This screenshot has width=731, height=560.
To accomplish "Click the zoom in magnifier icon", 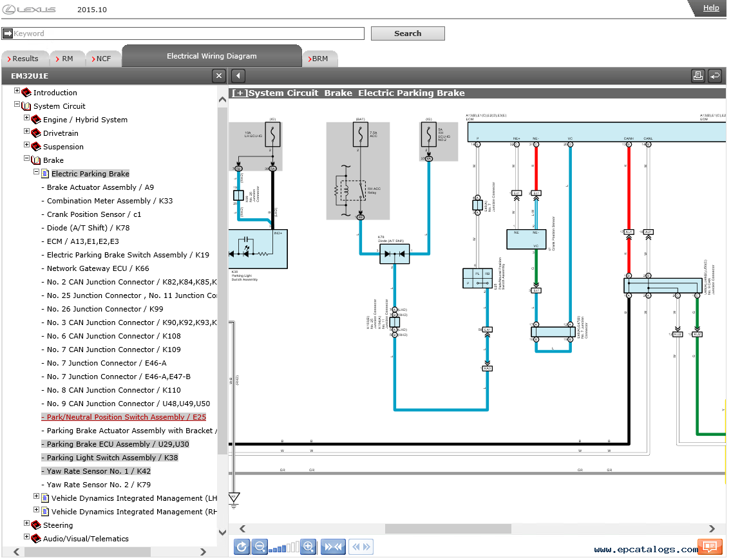I will [x=308, y=546].
